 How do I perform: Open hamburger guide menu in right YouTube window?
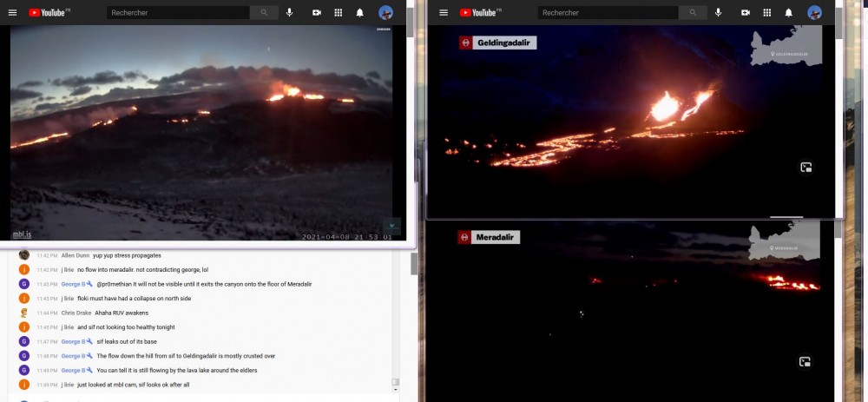444,13
